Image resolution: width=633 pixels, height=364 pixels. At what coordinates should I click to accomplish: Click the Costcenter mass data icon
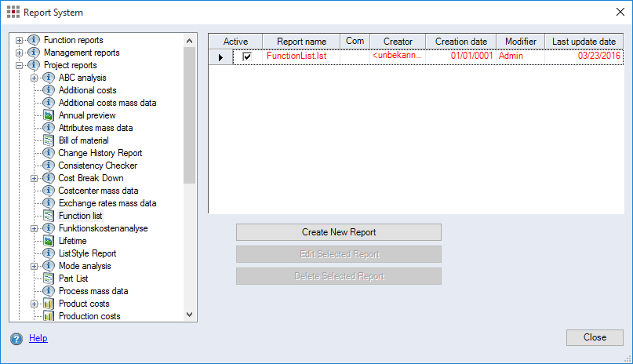pos(49,191)
